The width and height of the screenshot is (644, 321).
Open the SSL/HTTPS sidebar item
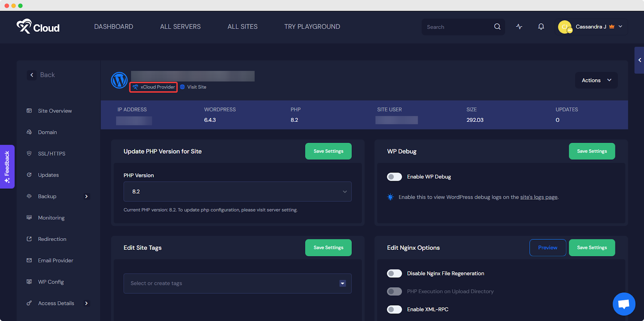pos(52,154)
